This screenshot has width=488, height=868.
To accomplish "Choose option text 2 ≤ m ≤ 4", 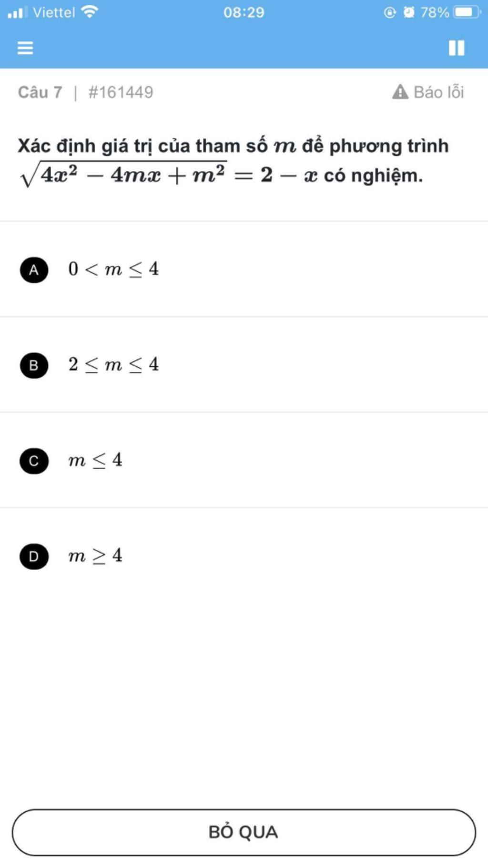I will tap(113, 365).
